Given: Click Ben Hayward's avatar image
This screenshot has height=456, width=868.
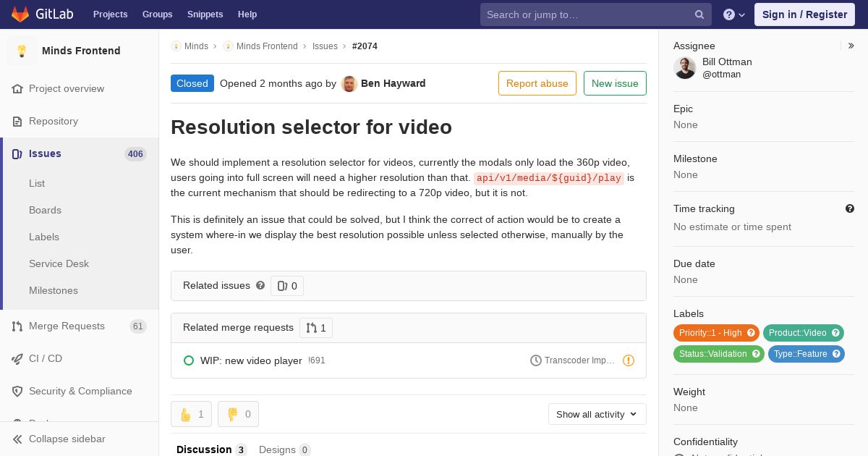Looking at the screenshot, I should click(349, 84).
